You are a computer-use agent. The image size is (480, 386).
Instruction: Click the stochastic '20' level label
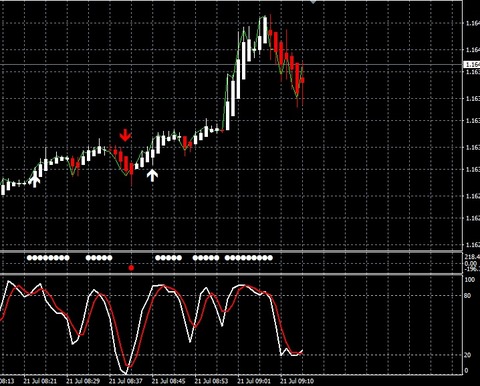[467, 355]
